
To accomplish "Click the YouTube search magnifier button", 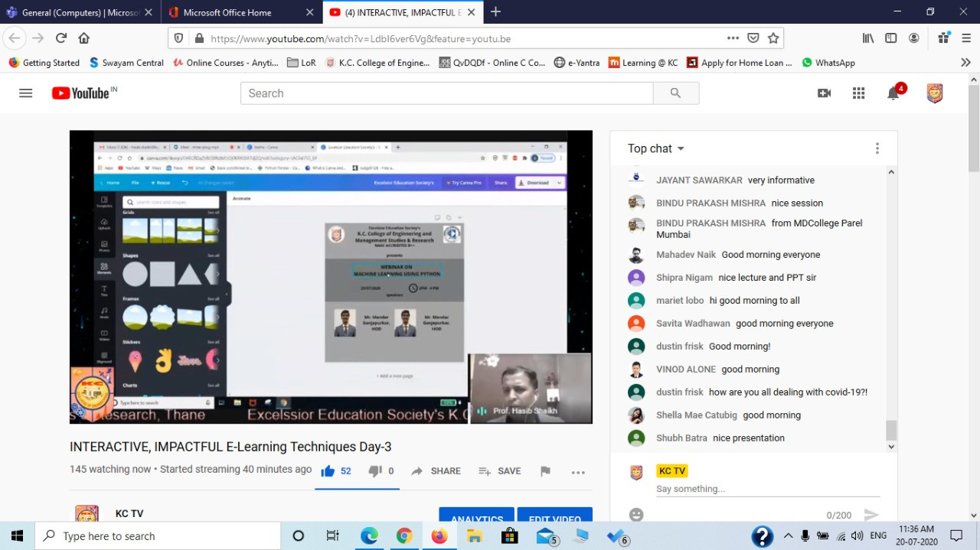I will tap(675, 93).
